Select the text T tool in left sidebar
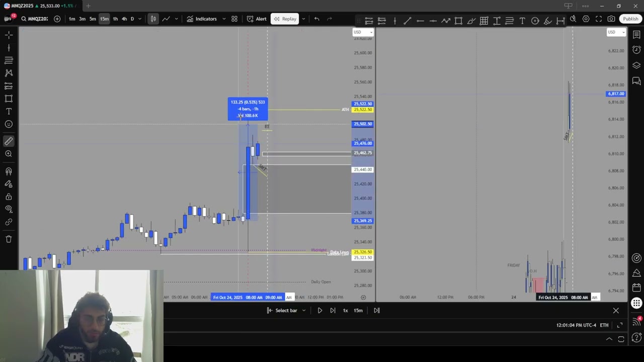This screenshot has width=644, height=362. [x=9, y=111]
